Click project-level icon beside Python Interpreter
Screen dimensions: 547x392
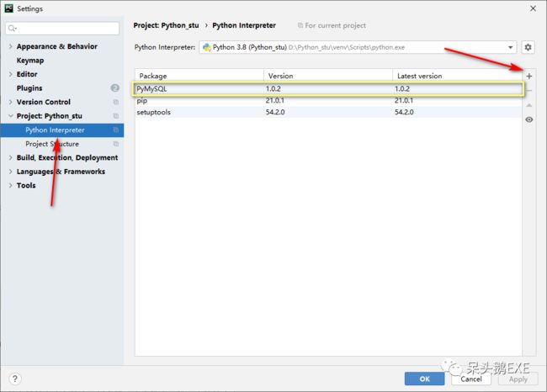(116, 130)
